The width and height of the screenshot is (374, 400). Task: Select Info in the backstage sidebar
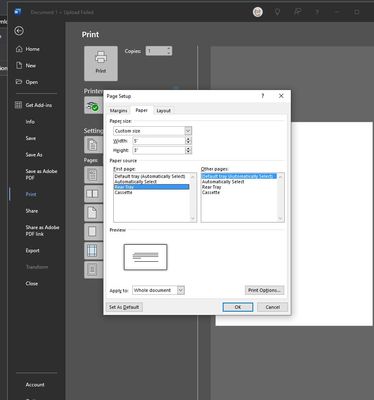30,122
